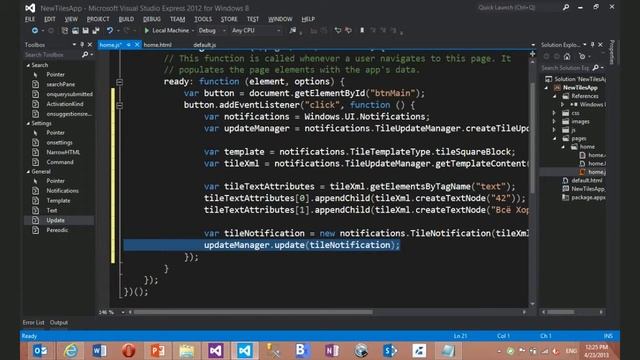The width and height of the screenshot is (640, 360).
Task: Switch to the home.html tab
Action: (x=158, y=45)
